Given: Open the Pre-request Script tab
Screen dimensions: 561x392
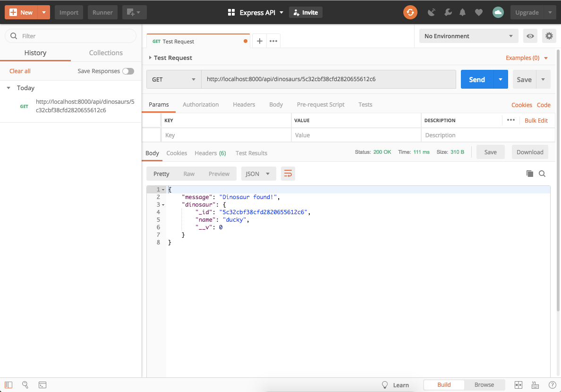Looking at the screenshot, I should pyautogui.click(x=321, y=105).
